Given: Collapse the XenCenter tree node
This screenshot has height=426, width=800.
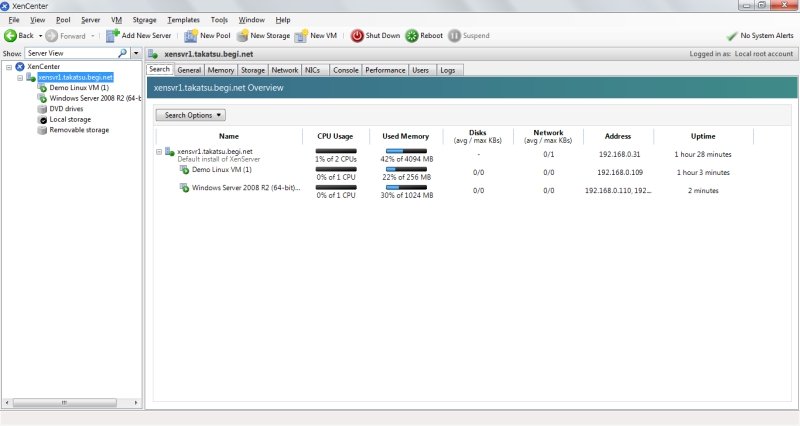Looking at the screenshot, I should [x=9, y=67].
